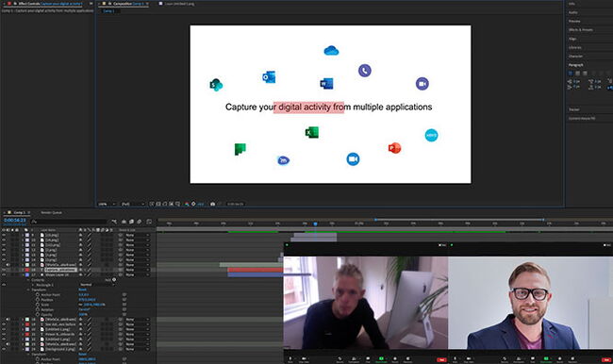Toggle visibility of Shape Layer 16
The height and width of the screenshot is (364, 613).
click(x=4, y=274)
